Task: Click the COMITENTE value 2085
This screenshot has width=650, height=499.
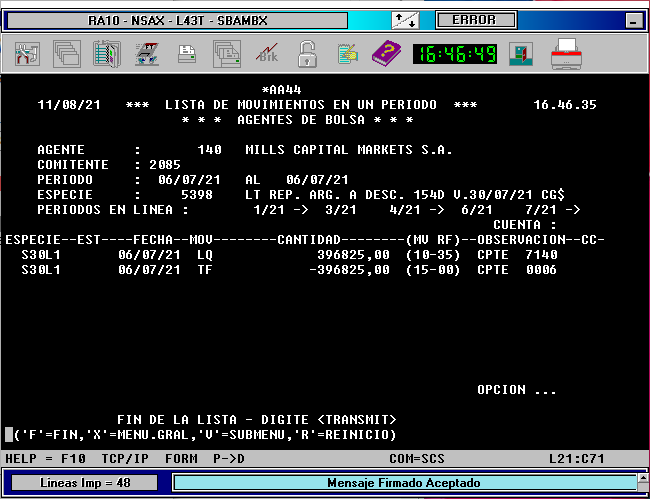Action: pos(165,165)
